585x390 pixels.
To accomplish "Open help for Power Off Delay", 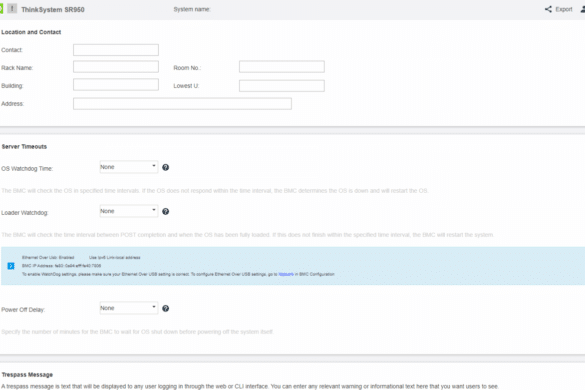I will 166,309.
